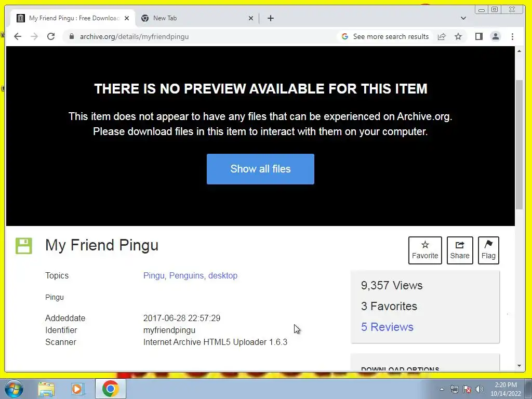Maximize the Chrome window
The height and width of the screenshot is (399, 532).
point(495,10)
